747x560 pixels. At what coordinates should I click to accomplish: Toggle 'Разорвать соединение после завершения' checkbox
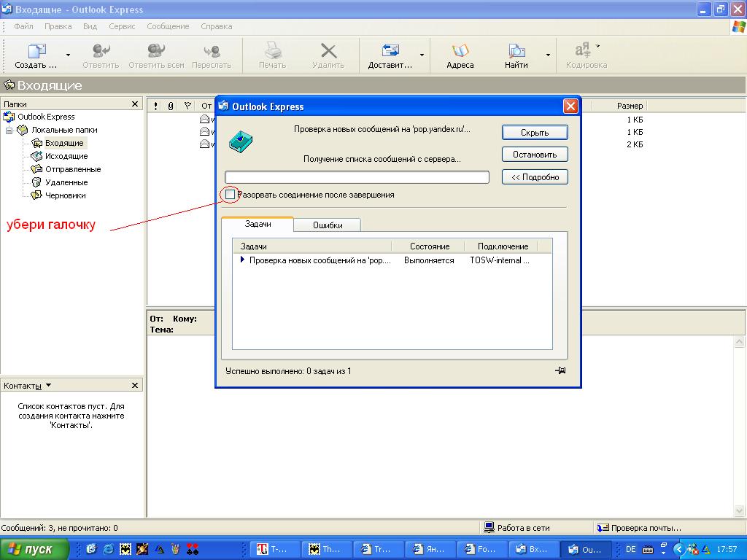231,195
